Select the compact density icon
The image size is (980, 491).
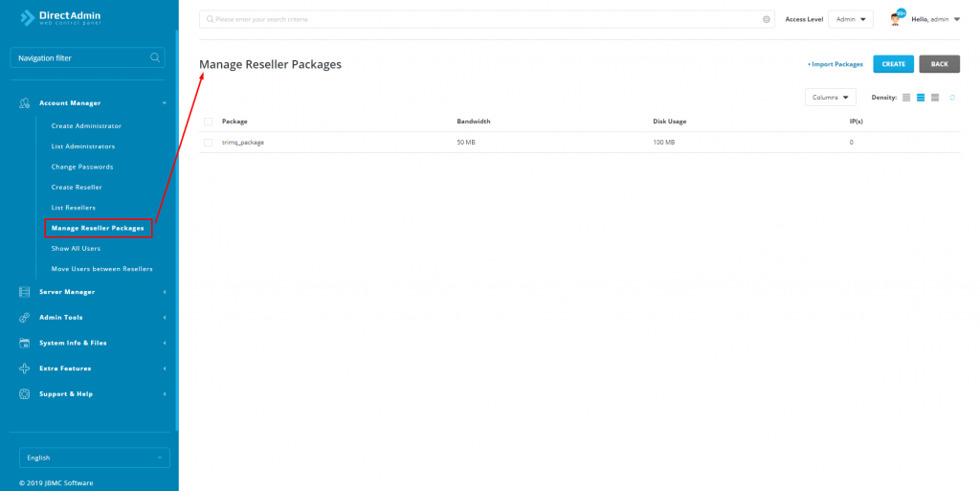pos(906,98)
